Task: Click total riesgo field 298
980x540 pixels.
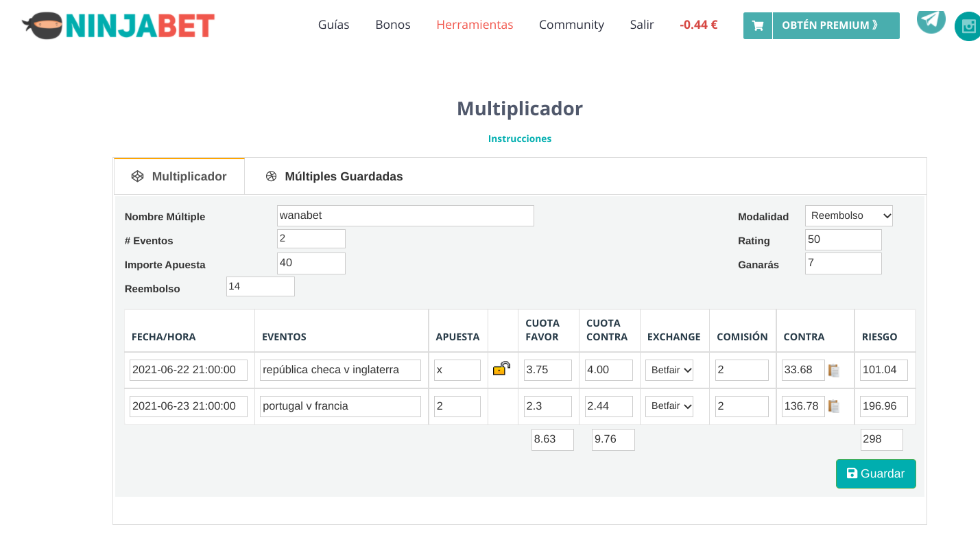Action: [882, 440]
